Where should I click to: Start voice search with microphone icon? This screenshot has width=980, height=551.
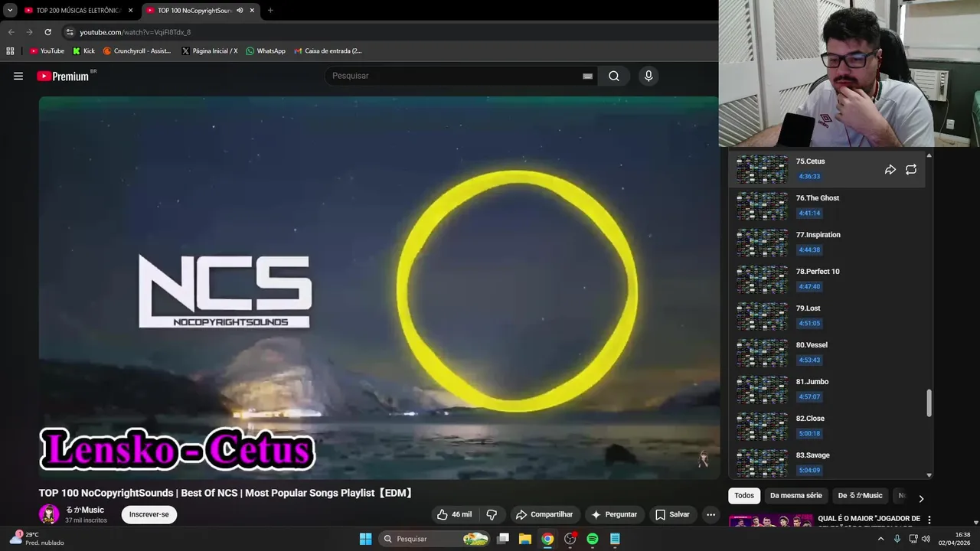648,76
